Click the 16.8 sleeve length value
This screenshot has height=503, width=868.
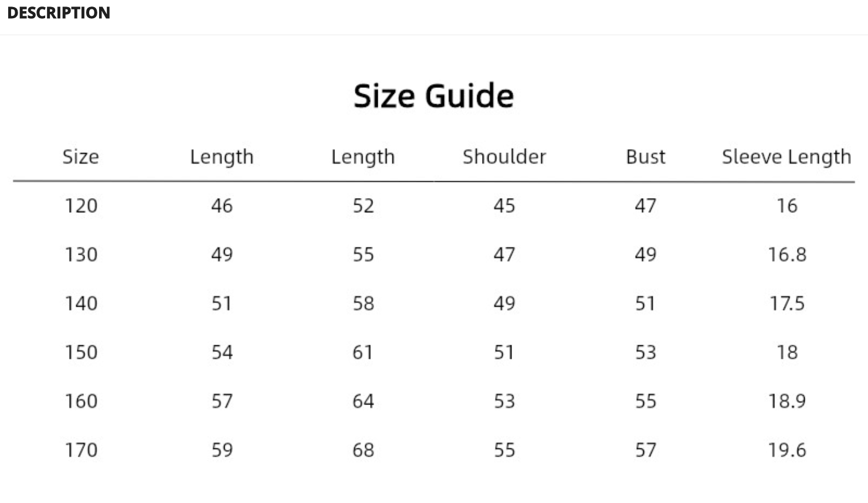787,254
